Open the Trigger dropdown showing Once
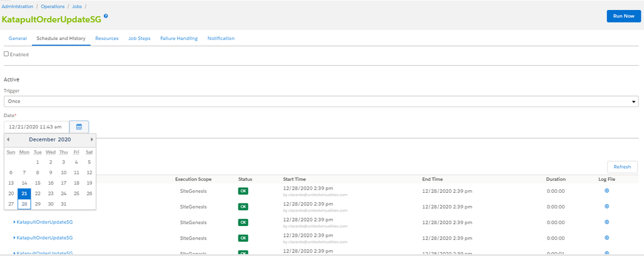 [x=321, y=101]
